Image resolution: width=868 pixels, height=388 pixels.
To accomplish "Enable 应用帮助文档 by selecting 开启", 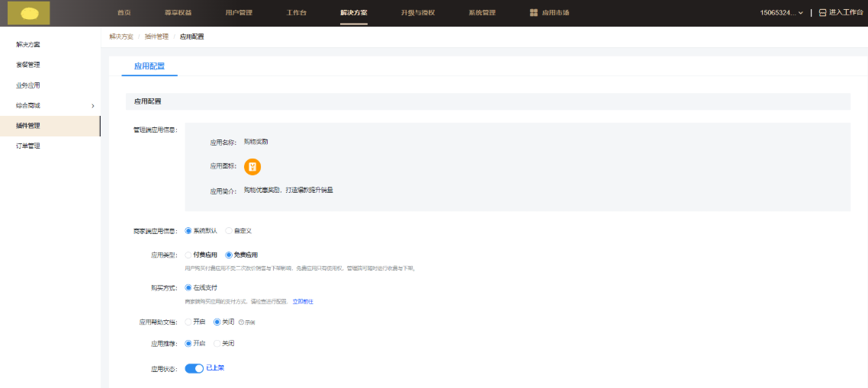I will click(188, 322).
